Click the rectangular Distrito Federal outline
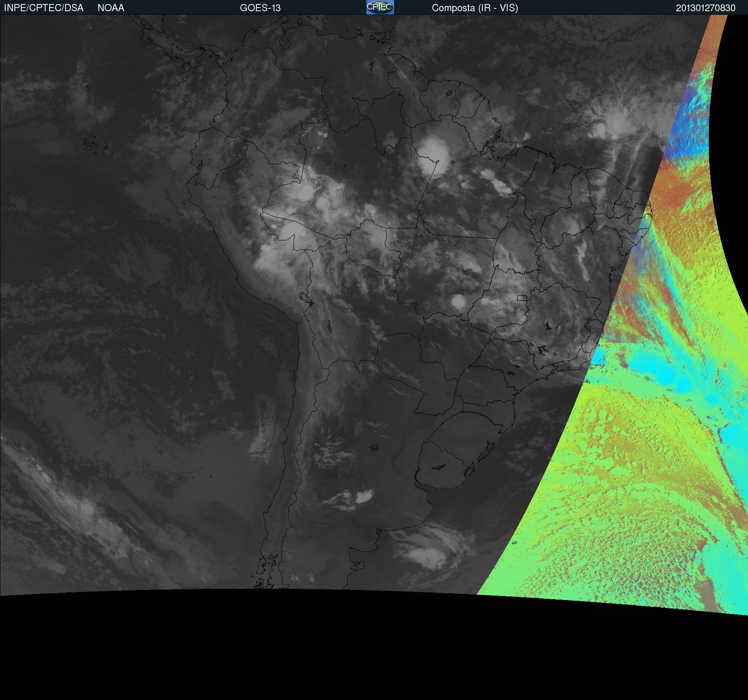The width and height of the screenshot is (748, 700). click(x=522, y=298)
